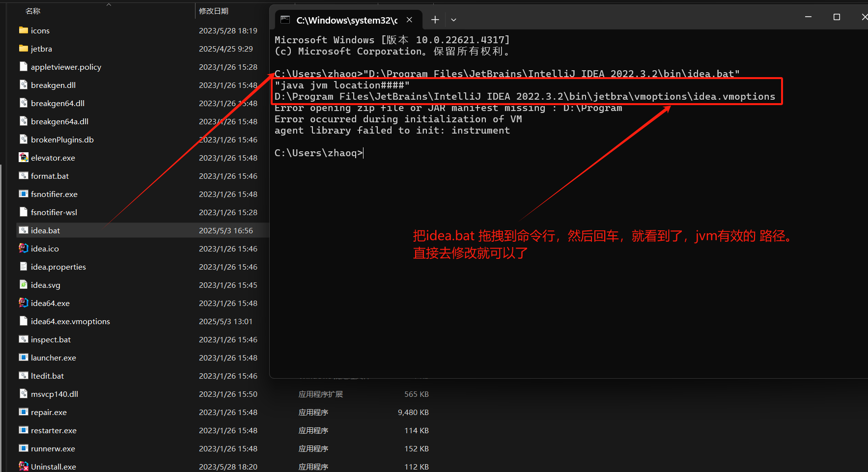Select the jetbra folder name
Viewport: 868px width, 472px height.
[41, 49]
